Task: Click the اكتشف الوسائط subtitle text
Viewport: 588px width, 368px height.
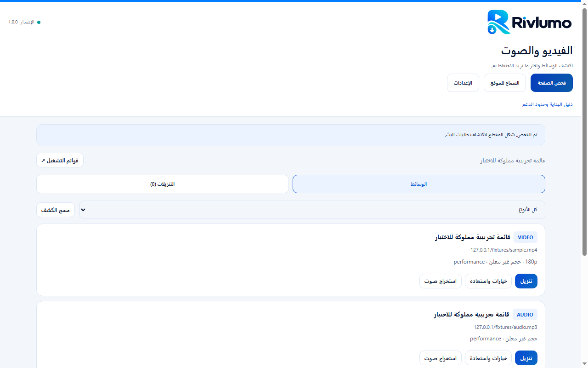Action: tap(532, 65)
